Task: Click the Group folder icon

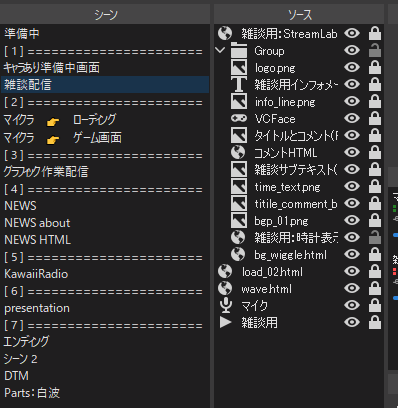Action: coord(239,51)
